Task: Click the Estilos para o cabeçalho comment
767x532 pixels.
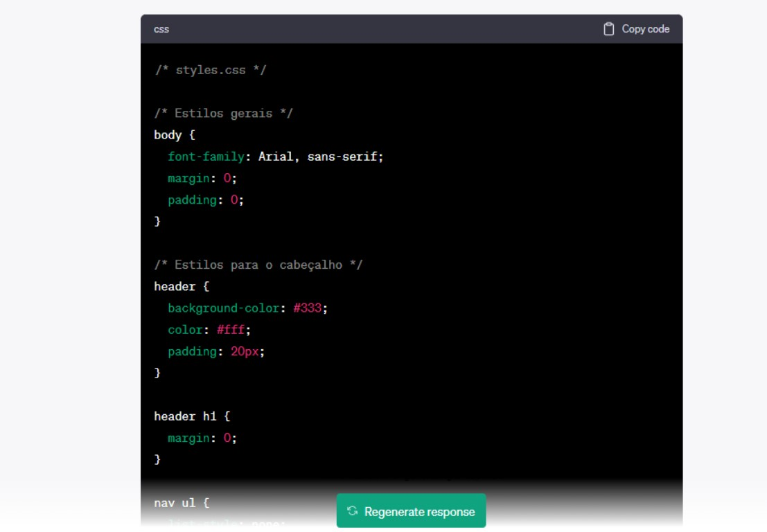Action: pos(258,265)
